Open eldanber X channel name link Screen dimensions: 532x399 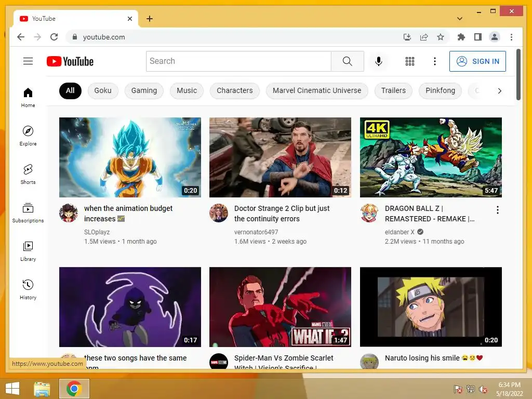pos(400,232)
